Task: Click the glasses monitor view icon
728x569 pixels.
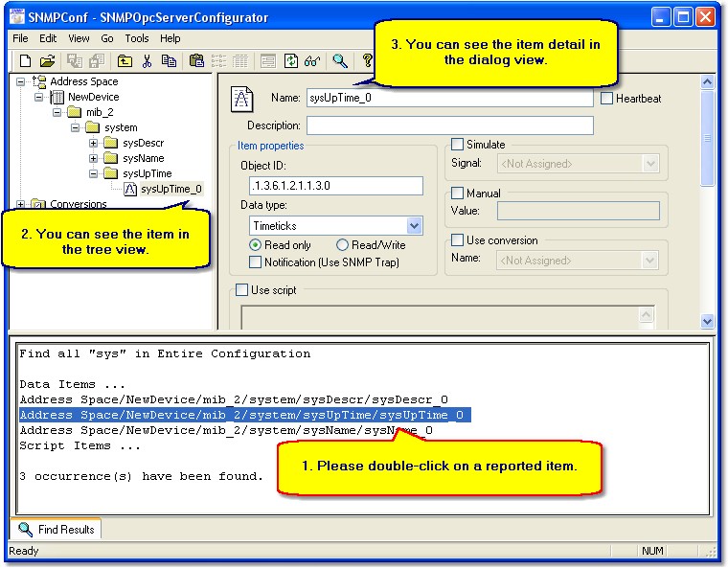Action: [312, 60]
